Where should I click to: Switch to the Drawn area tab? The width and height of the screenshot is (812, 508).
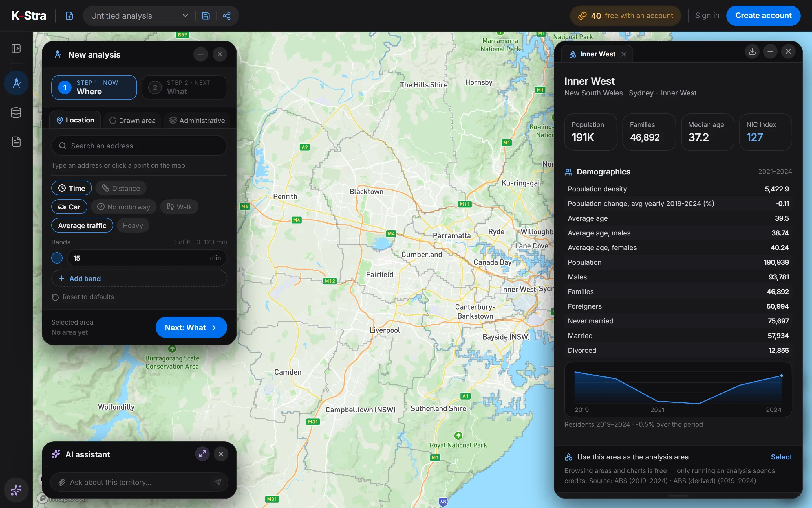133,120
